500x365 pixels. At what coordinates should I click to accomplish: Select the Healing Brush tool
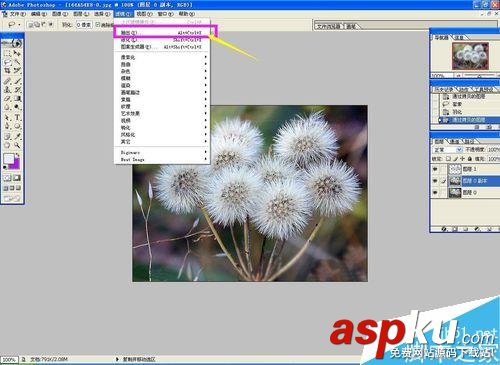(7, 81)
